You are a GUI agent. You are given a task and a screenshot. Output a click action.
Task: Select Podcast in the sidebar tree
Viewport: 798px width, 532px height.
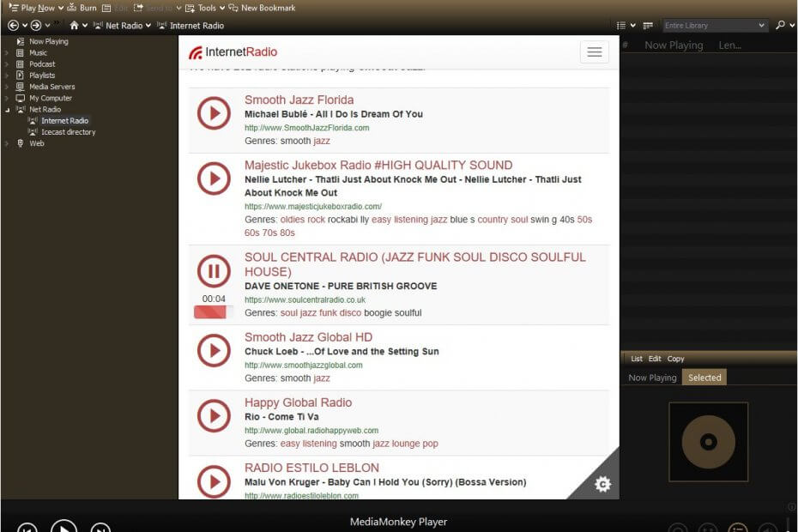point(42,64)
